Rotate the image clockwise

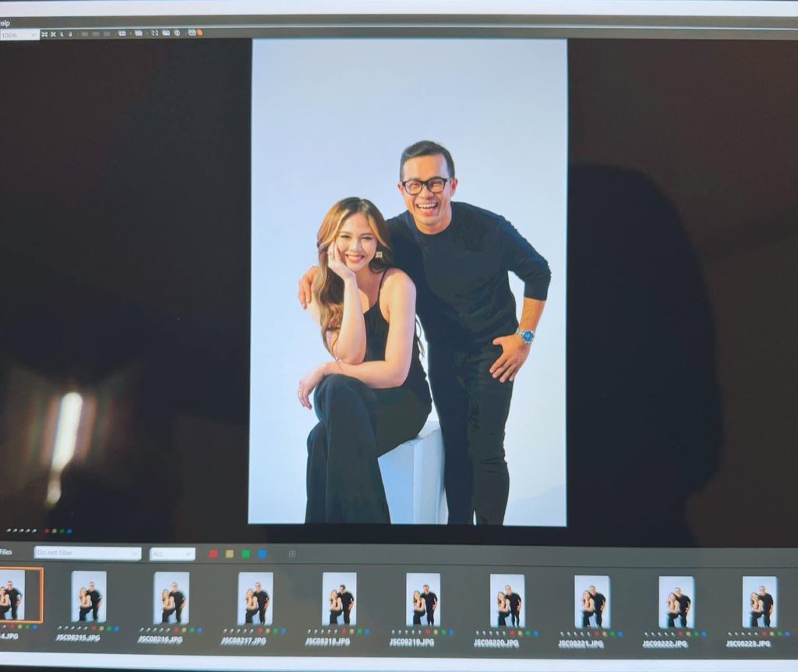[70, 34]
